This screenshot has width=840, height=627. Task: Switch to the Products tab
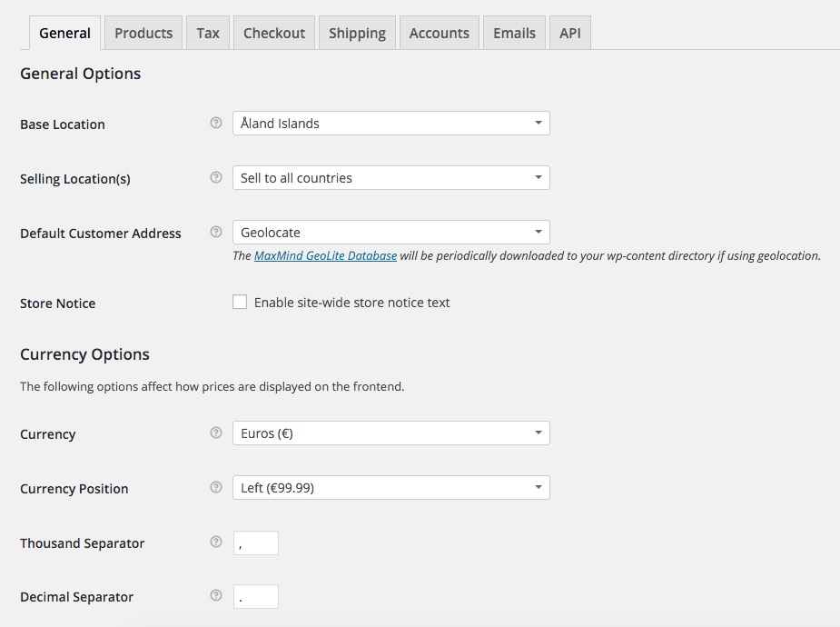143,34
